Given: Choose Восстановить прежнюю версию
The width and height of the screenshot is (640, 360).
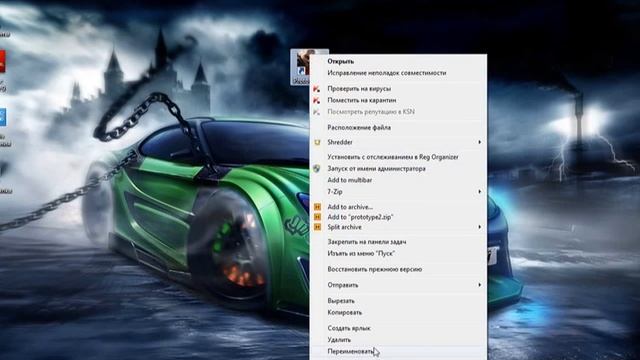Looking at the screenshot, I should (x=374, y=269).
